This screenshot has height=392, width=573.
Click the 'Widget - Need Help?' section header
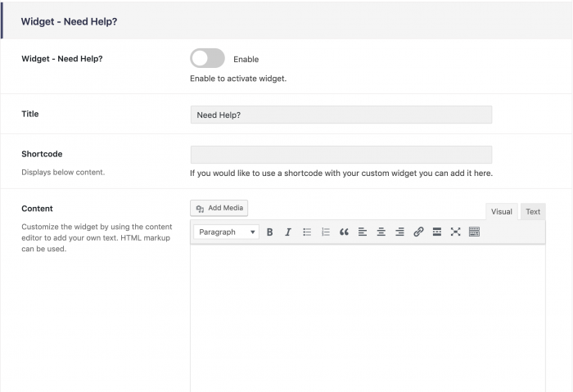pyautogui.click(x=69, y=21)
